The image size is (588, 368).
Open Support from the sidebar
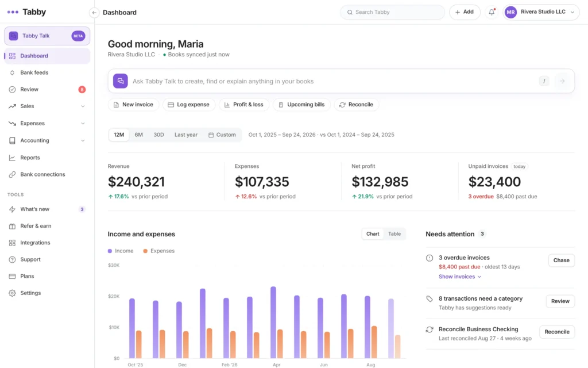(x=47, y=259)
